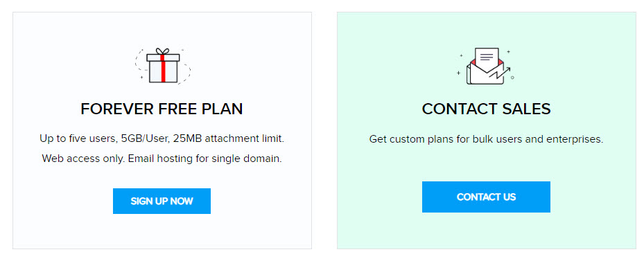Click the bow atop the gift icon
The height and width of the screenshot is (261, 644).
click(163, 51)
